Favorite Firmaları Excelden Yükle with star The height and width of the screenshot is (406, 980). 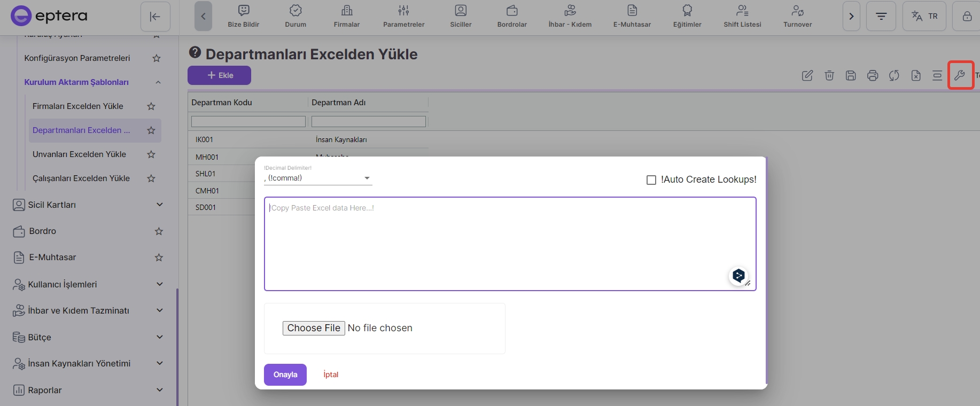point(151,106)
